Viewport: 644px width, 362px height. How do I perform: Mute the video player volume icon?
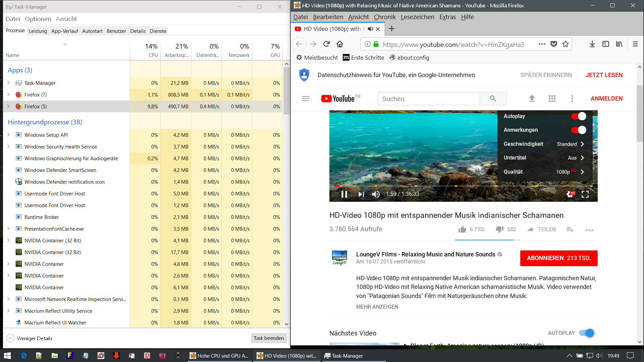(376, 194)
